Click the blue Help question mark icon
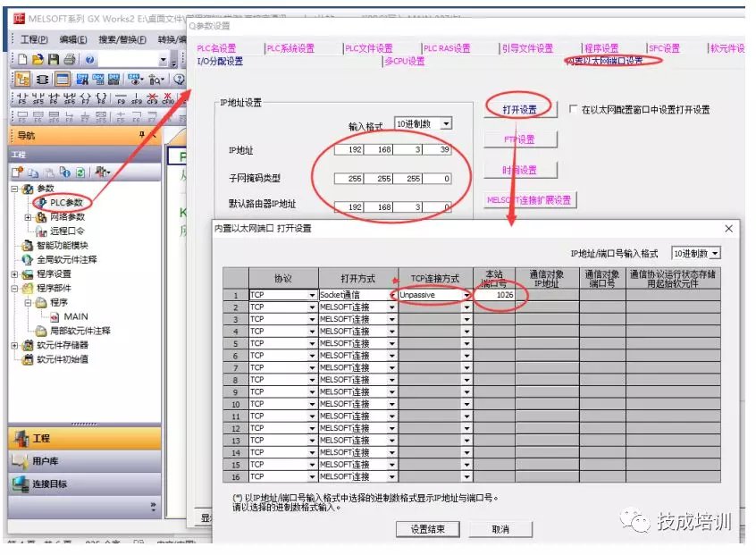756x555 pixels. [x=90, y=59]
